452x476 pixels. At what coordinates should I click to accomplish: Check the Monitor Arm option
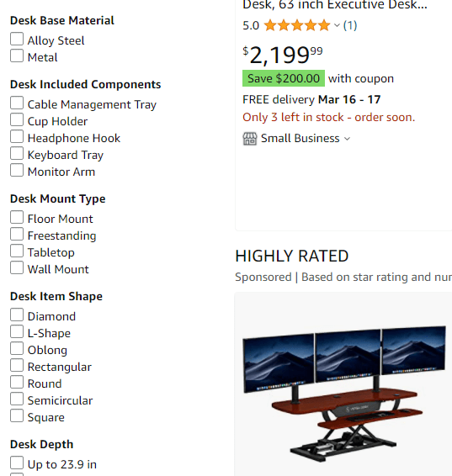(x=17, y=171)
